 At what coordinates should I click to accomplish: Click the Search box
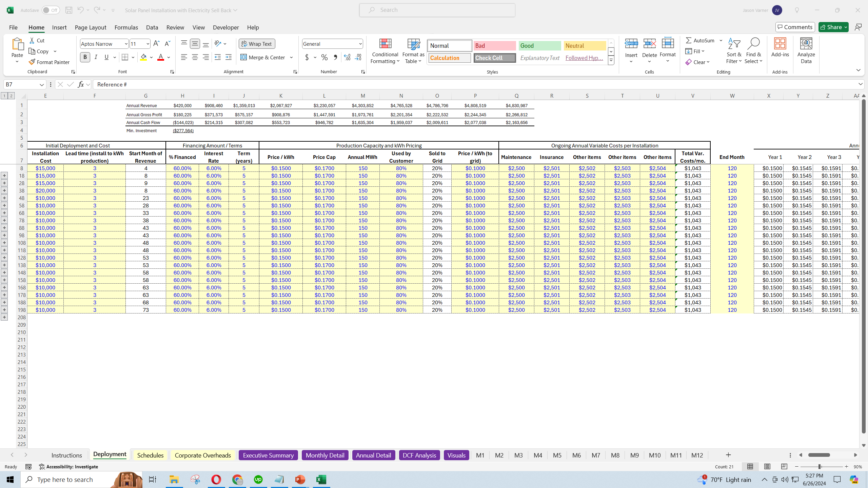pos(437,10)
